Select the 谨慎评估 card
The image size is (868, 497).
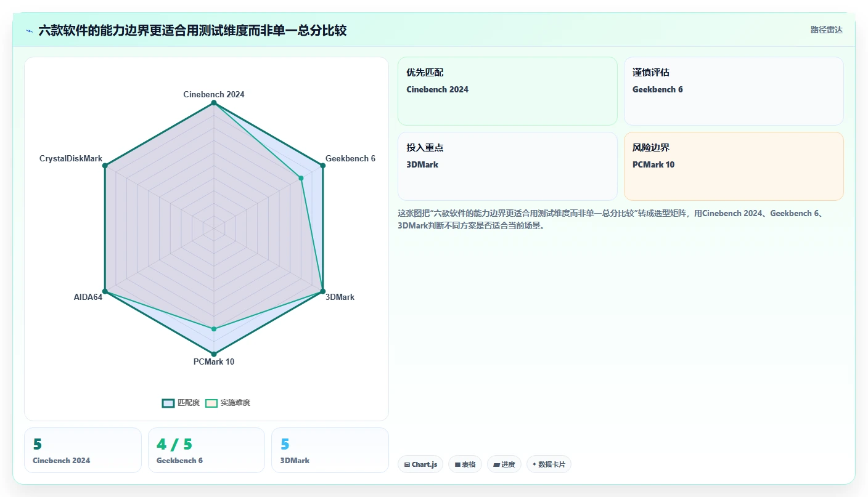734,91
